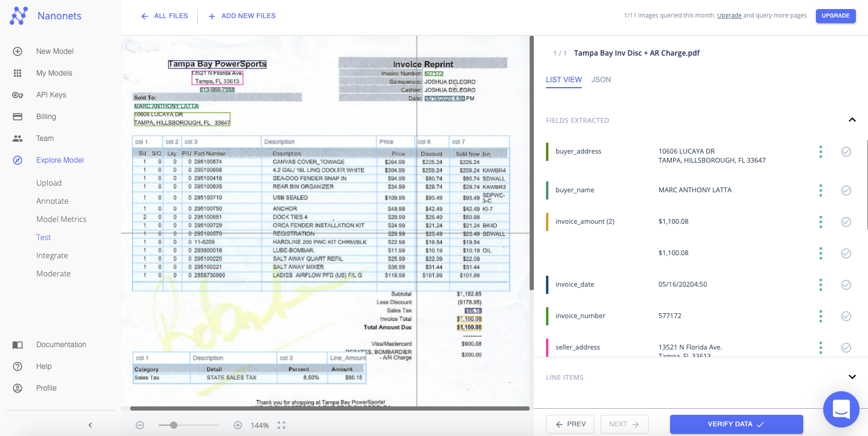Click the invoice_date value 05/16/20204:50
Viewport: 868px width, 436px height.
683,285
